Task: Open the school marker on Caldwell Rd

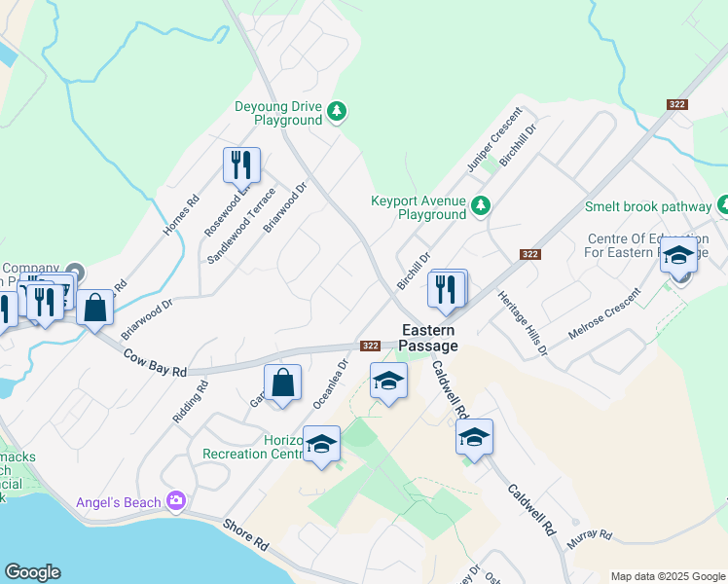Action: (x=474, y=438)
